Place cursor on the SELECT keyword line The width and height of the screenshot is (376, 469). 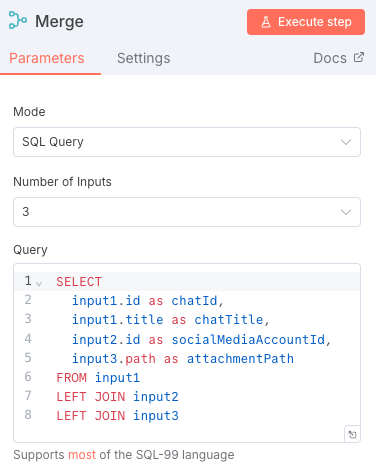click(79, 282)
